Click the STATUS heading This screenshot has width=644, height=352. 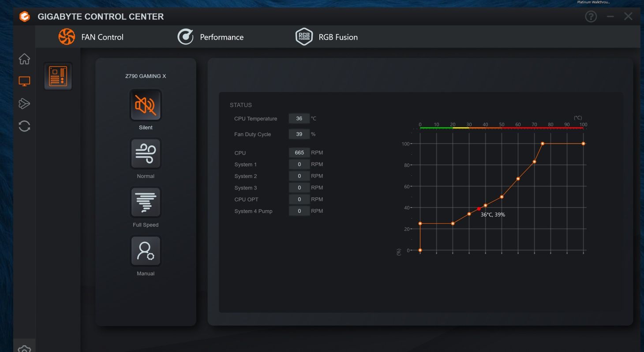coord(241,105)
